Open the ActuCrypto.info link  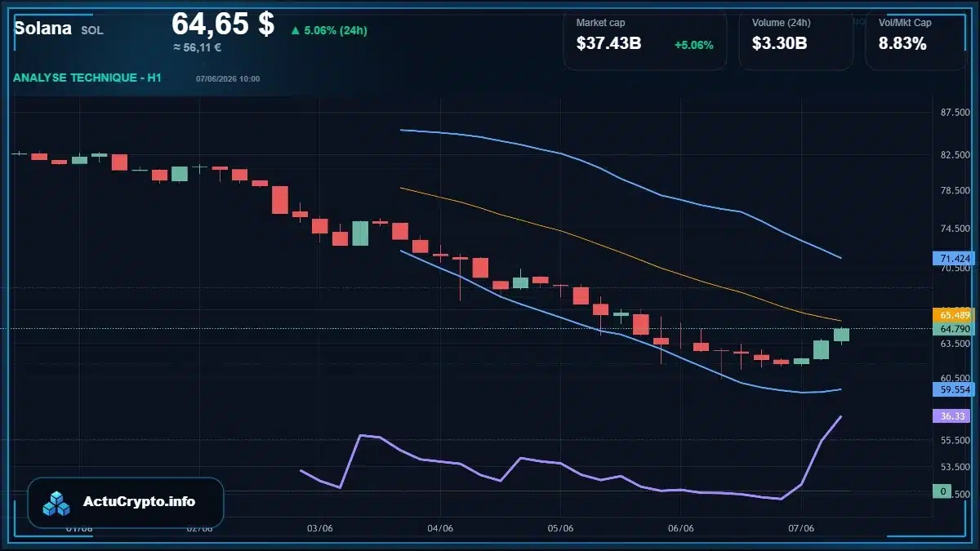139,502
